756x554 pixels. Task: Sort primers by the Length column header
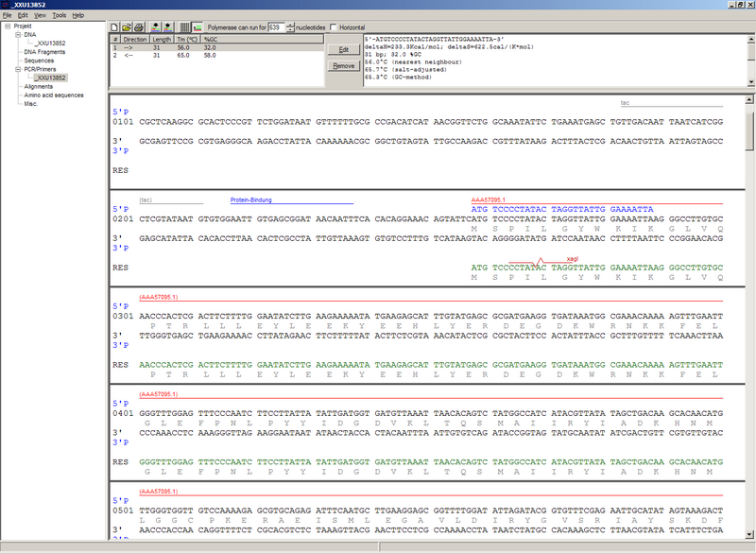162,40
